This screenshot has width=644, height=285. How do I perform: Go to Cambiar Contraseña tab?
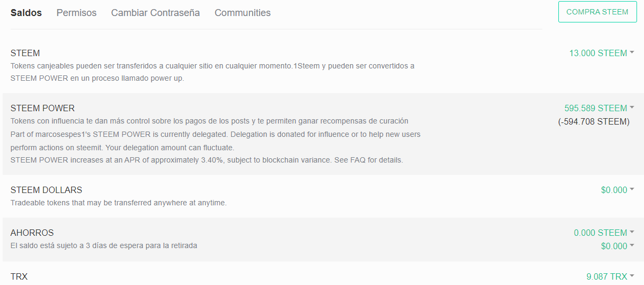155,13
